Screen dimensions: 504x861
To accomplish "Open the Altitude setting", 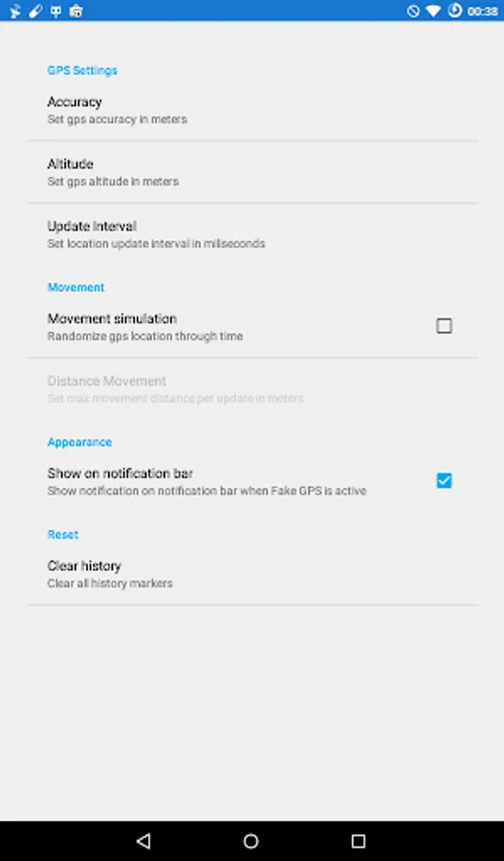I will point(252,172).
